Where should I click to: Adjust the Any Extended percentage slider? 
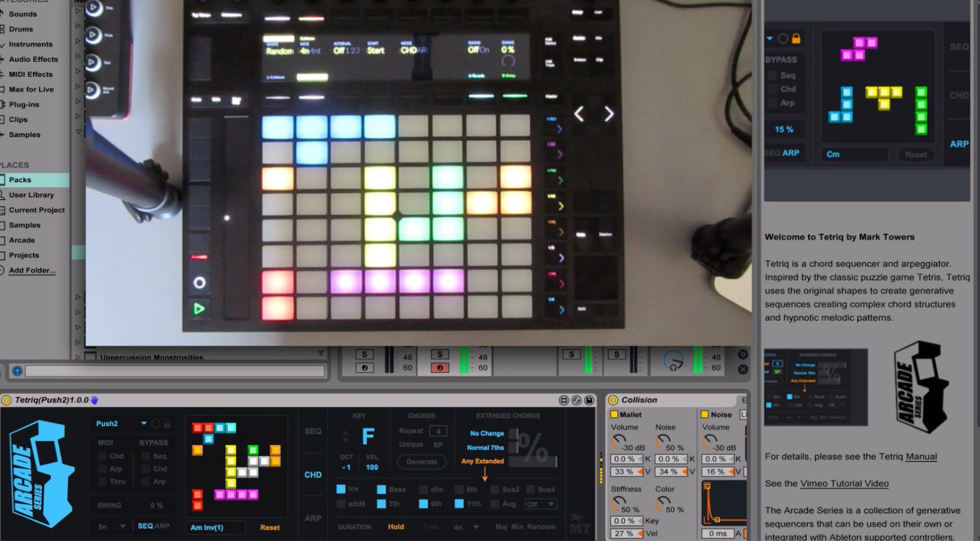pos(533,461)
